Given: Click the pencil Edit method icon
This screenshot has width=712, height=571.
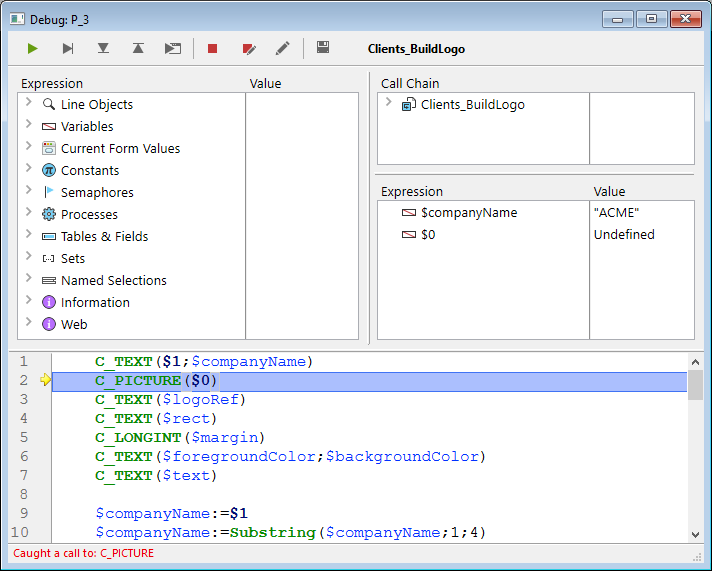Looking at the screenshot, I should click(x=283, y=48).
